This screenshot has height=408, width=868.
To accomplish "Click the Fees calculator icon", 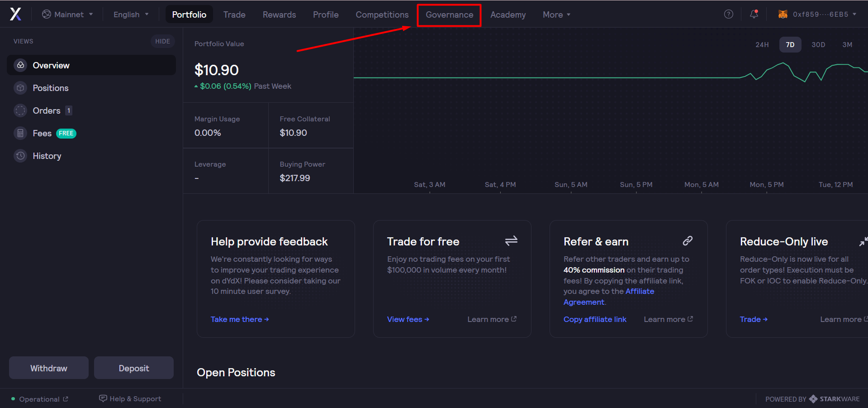I will point(20,133).
